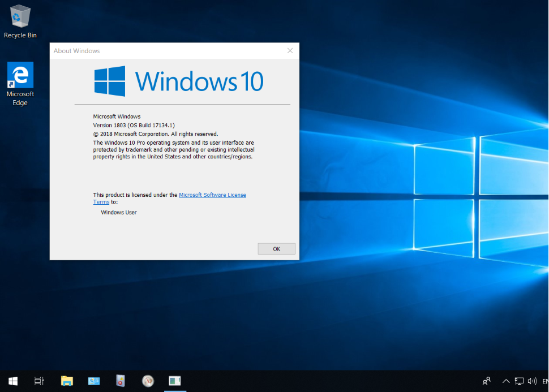The width and height of the screenshot is (549, 392).
Task: Select the Microsoft Edge desktop shortcut
Action: [20, 84]
